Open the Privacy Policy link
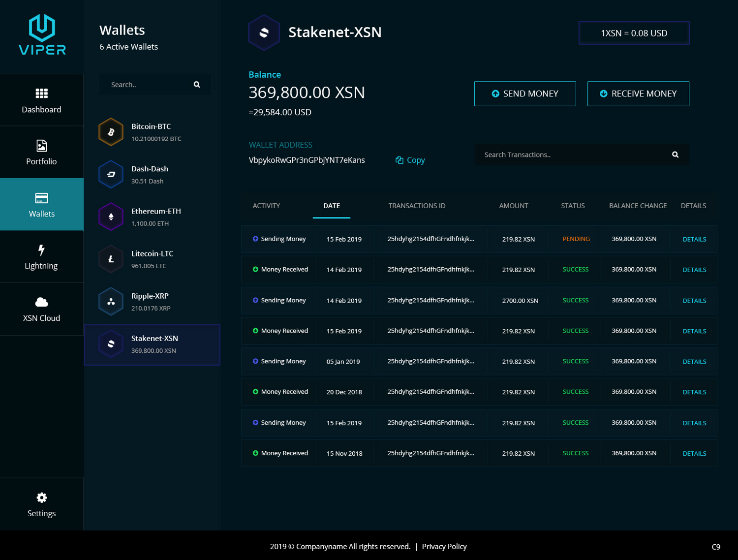The height and width of the screenshot is (560, 738). pos(444,546)
